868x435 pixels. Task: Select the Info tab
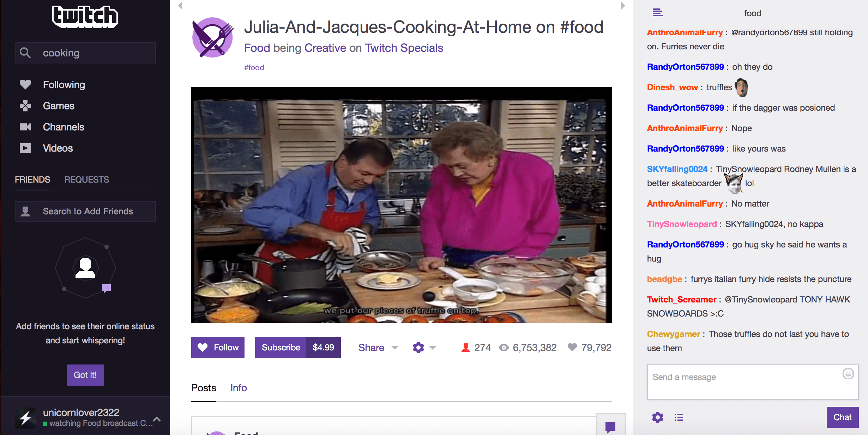pos(238,388)
